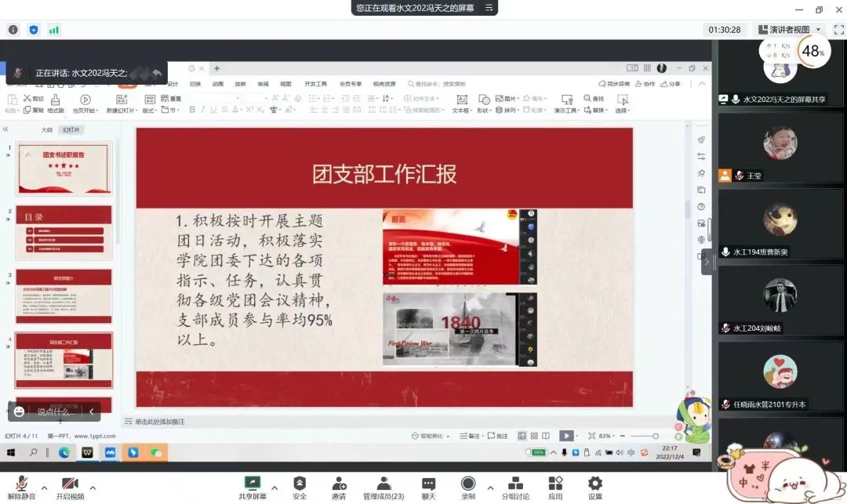Toggle the 备注 notes pane
Screen dimensions: 847x504
470,436
